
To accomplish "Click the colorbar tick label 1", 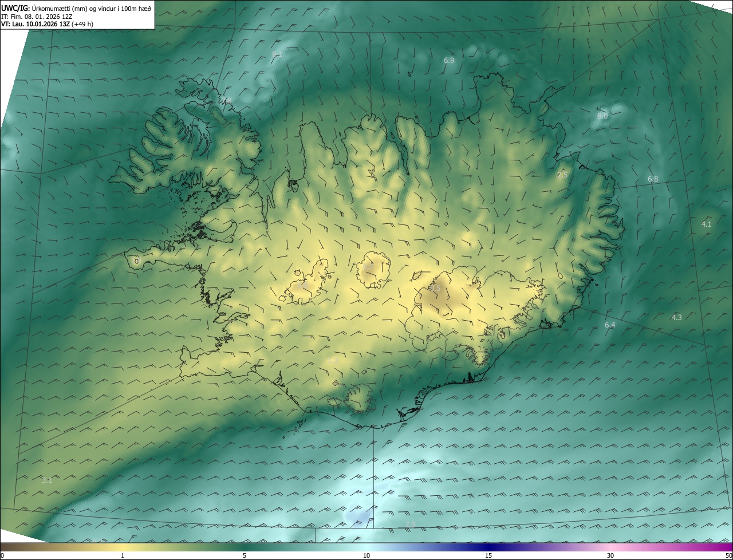I will coord(123,555).
